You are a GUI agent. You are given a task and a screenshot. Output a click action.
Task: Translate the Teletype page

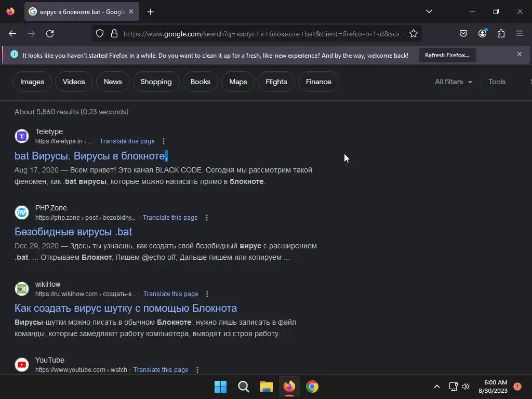[x=127, y=141]
